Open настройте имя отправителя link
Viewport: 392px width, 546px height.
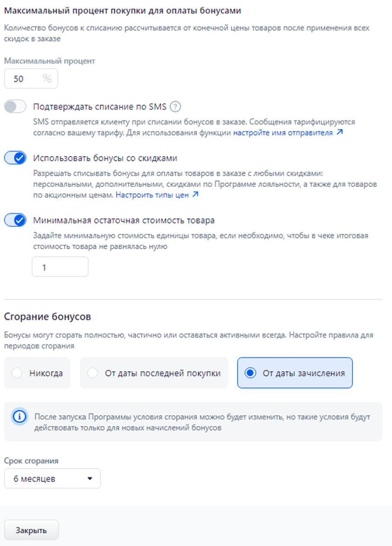coord(283,133)
